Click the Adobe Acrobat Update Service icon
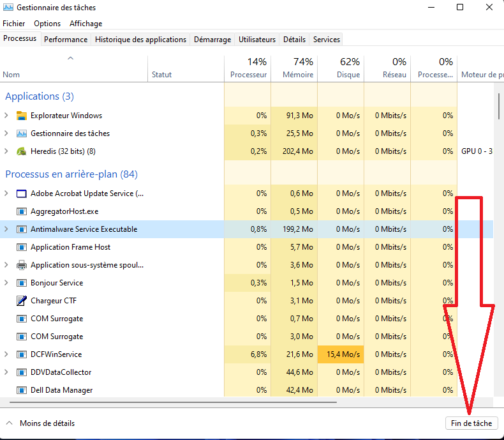The image size is (504, 440). (22, 193)
